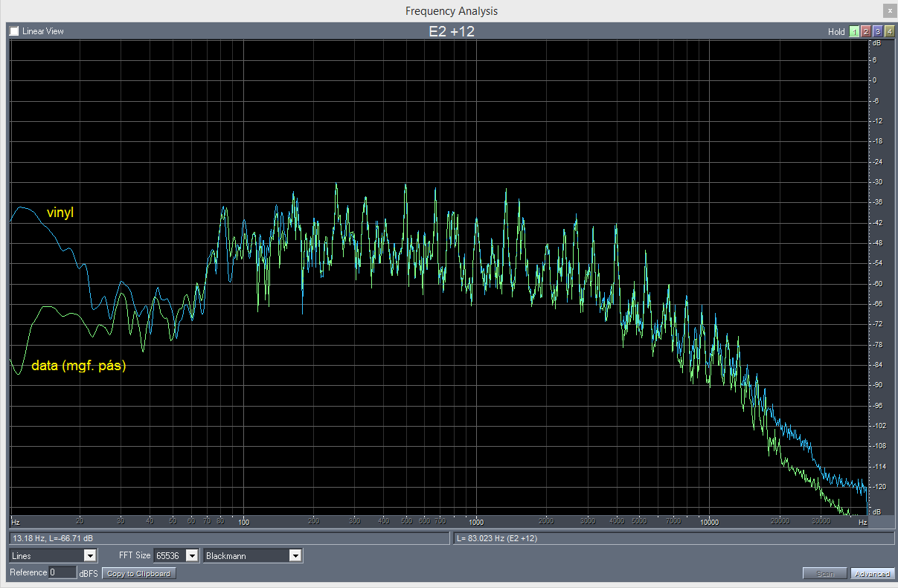Click the -60 dB scale label
This screenshot has width=898, height=588.
(x=876, y=283)
